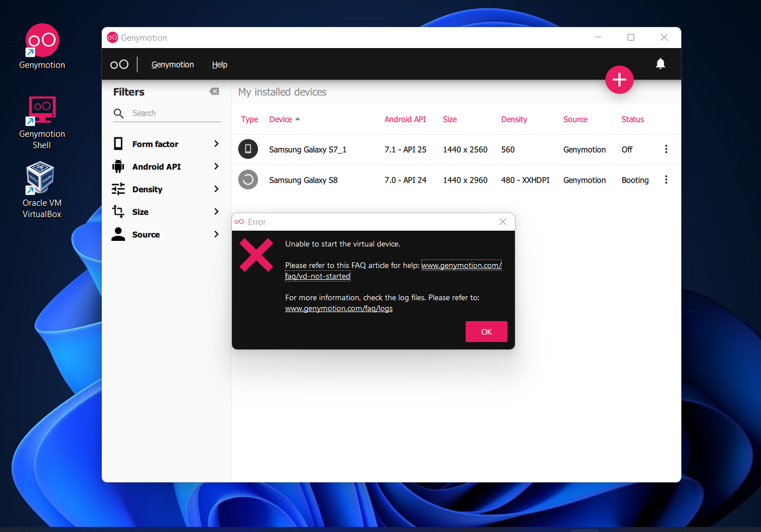Click the Samsung Galaxy S7_1 phone type icon
The height and width of the screenshot is (532, 761).
[248, 149]
